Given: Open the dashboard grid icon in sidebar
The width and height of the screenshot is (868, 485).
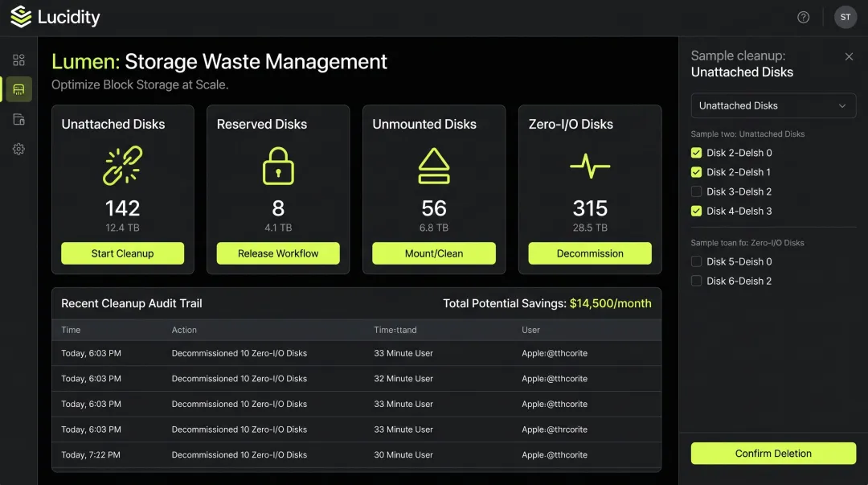Looking at the screenshot, I should [18, 60].
